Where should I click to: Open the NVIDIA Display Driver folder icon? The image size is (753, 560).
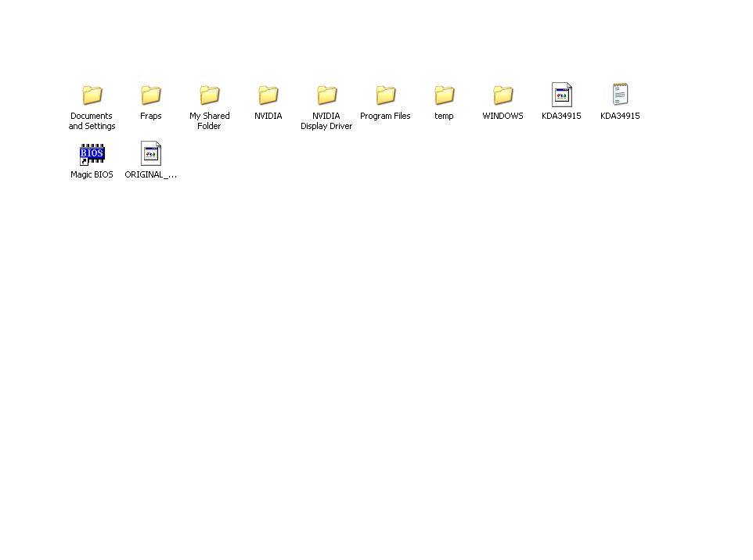(x=326, y=95)
